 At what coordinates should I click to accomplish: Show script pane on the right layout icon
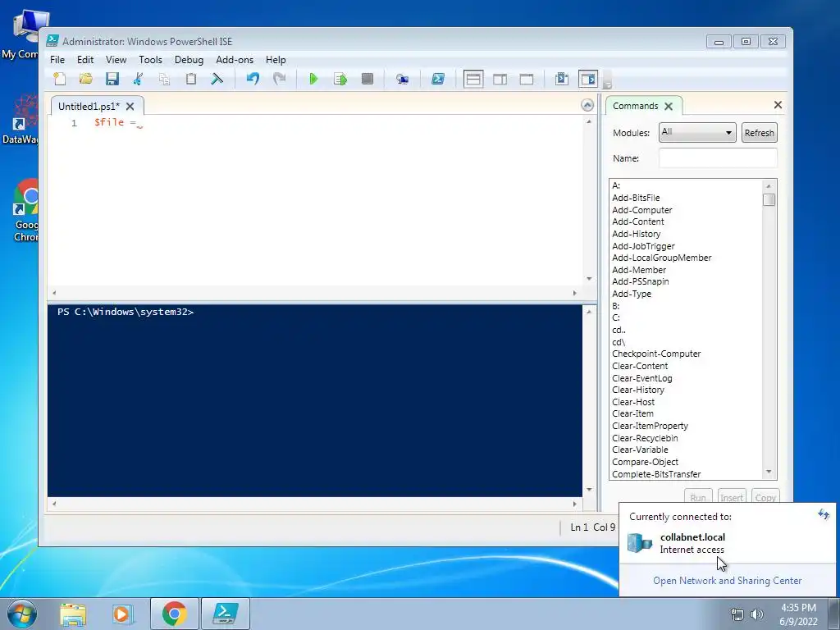click(500, 80)
